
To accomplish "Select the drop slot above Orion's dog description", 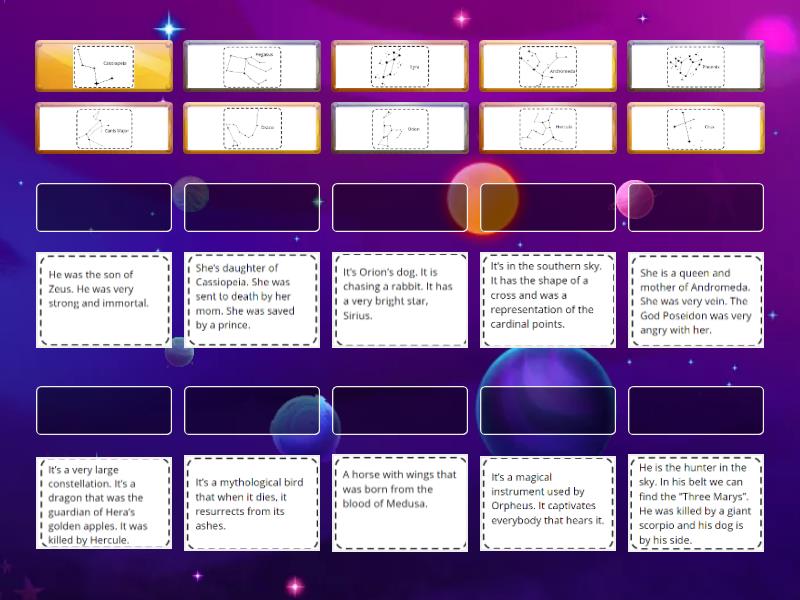I will tap(400, 207).
